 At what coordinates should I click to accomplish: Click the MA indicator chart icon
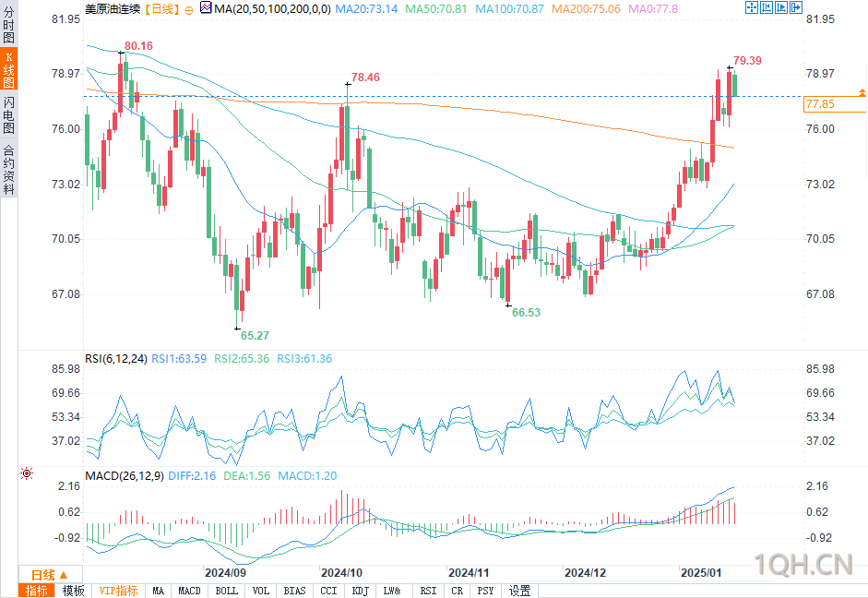click(206, 7)
